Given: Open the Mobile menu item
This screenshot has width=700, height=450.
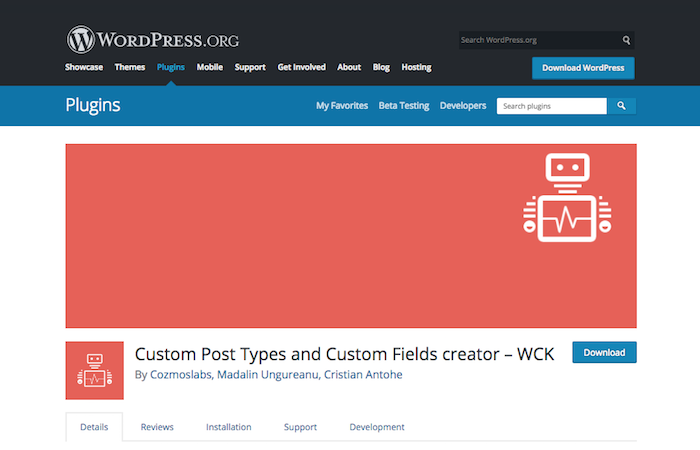Looking at the screenshot, I should pyautogui.click(x=210, y=67).
